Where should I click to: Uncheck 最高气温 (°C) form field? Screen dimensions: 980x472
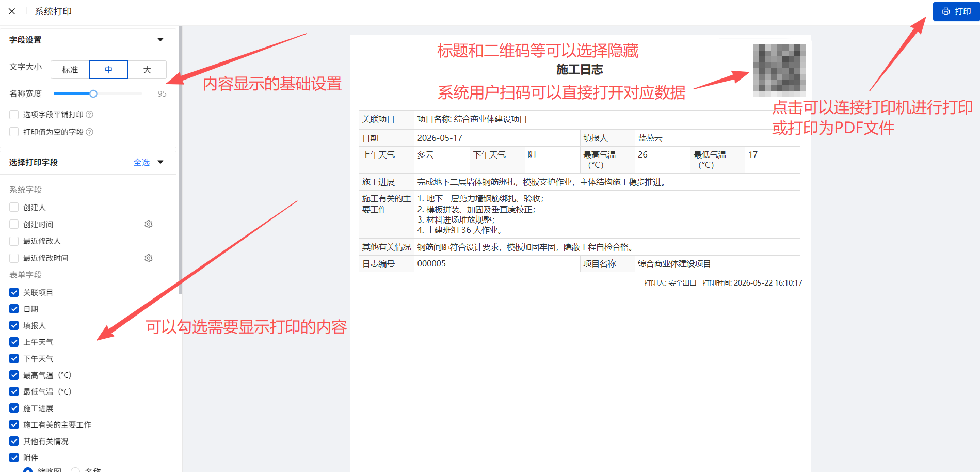tap(14, 375)
